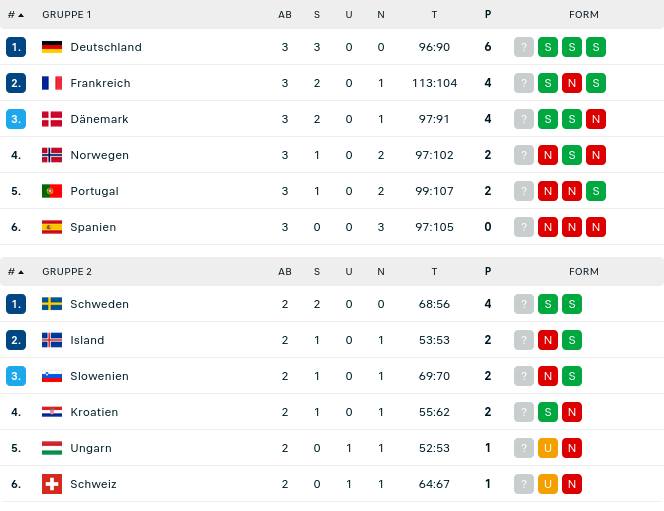Click the Sweden flag icon
The image size is (664, 511).
point(52,304)
